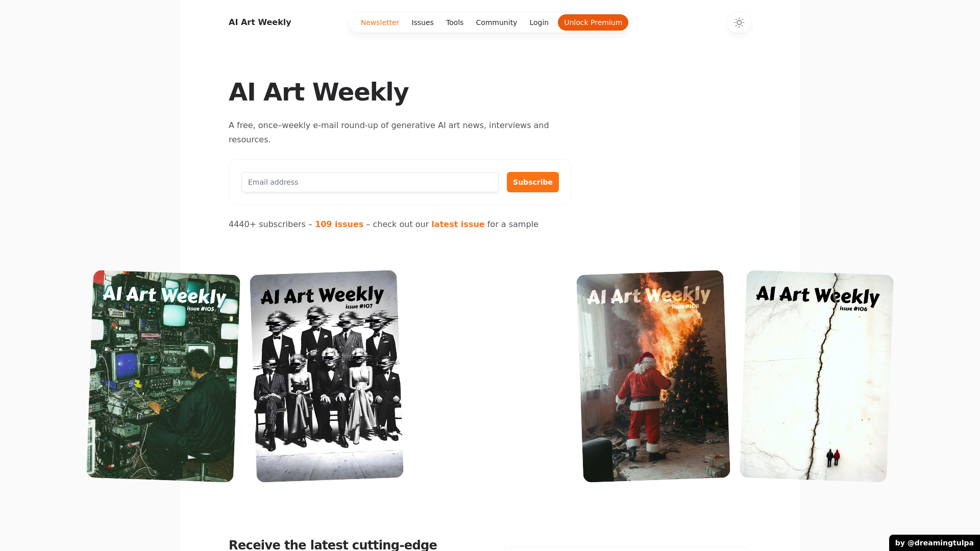
Task: Toggle the light/dark theme sun icon
Action: click(x=739, y=22)
